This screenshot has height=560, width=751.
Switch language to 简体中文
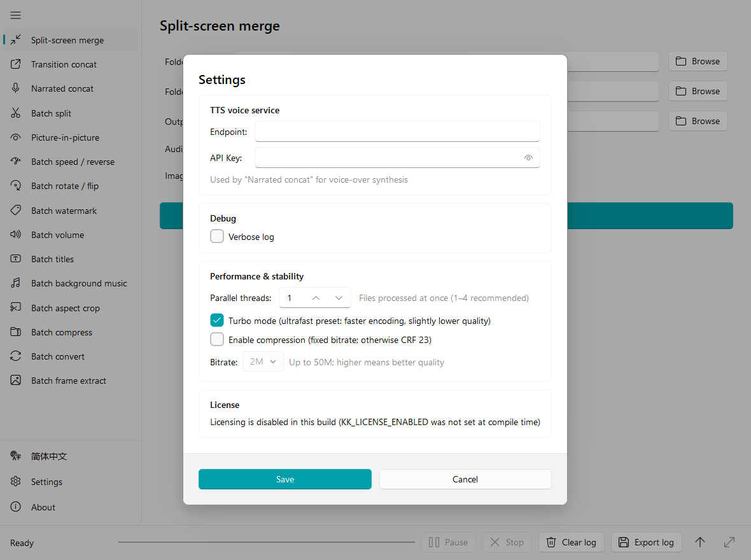(71, 456)
